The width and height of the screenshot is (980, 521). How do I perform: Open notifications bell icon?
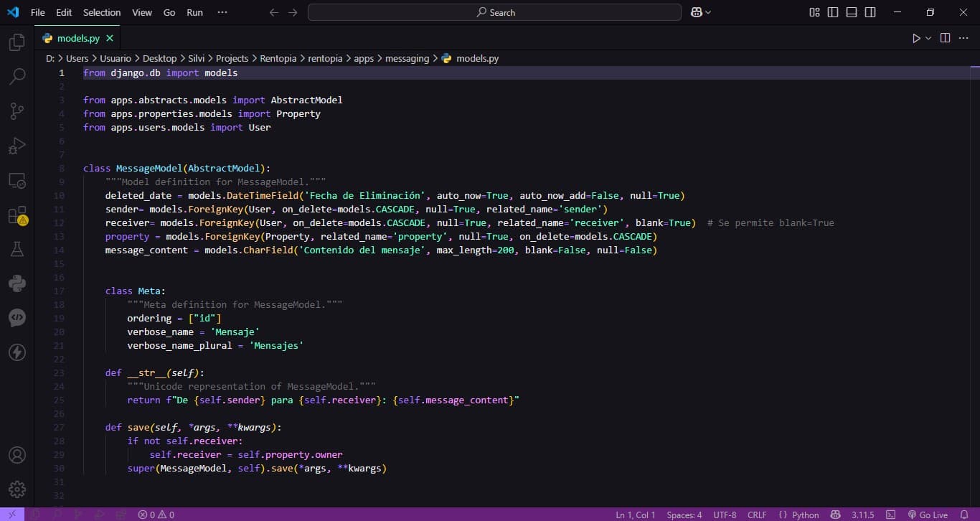click(963, 515)
